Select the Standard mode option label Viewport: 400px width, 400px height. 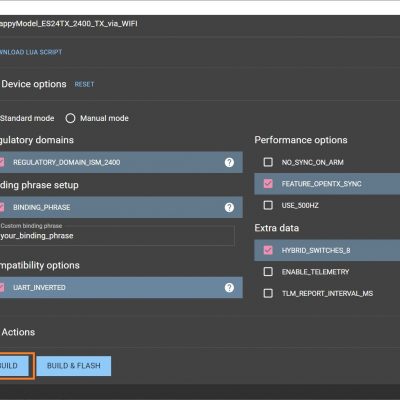click(27, 118)
